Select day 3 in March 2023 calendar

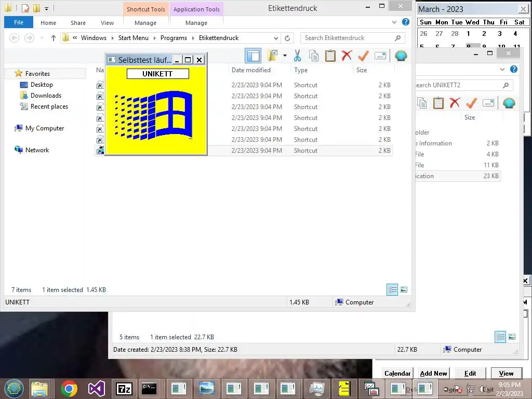499,34
